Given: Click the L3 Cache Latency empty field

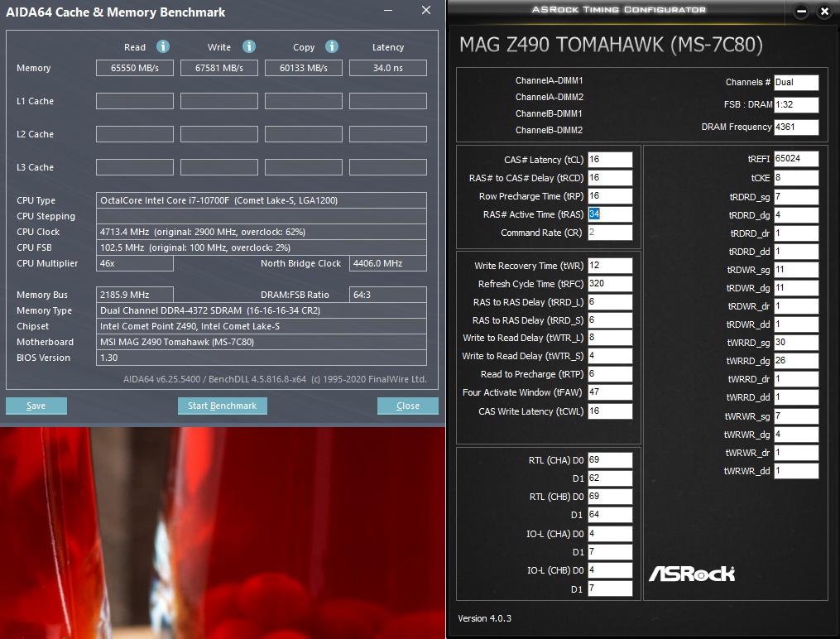Looking at the screenshot, I should coord(388,167).
